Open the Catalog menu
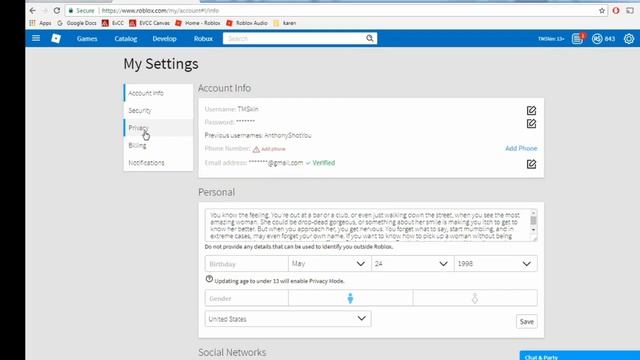 click(x=126, y=39)
